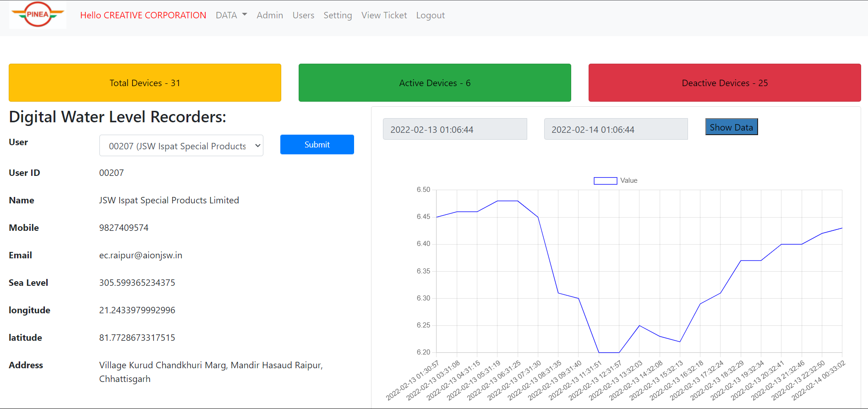
Task: Open View Ticket link
Action: click(x=384, y=15)
